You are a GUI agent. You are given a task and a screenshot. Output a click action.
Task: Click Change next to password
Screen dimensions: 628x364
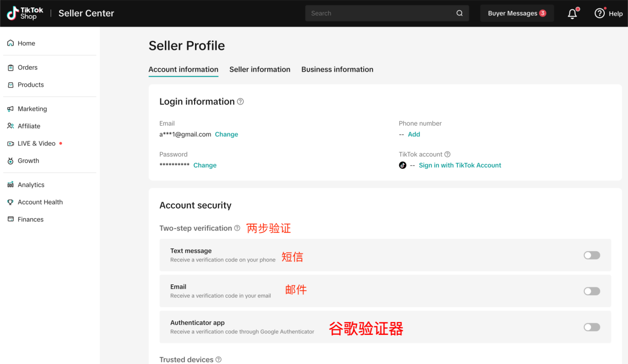pyautogui.click(x=205, y=165)
